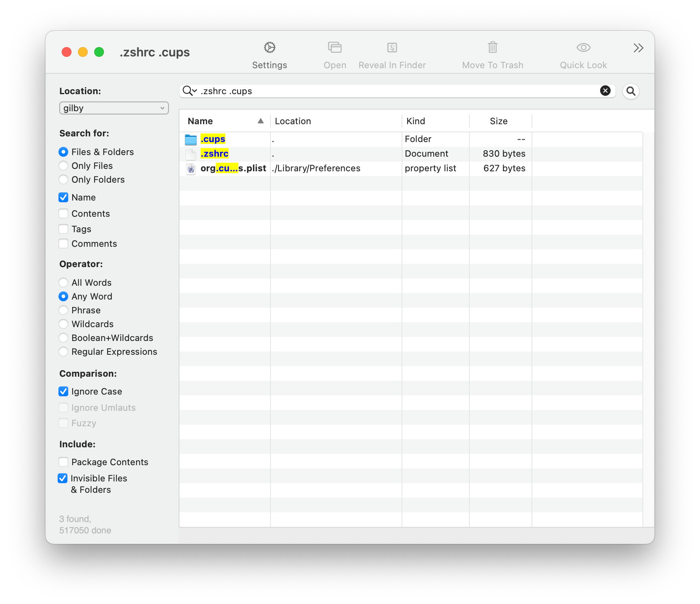This screenshot has height=604, width=700.
Task: Disable the Ignore Case checkbox
Action: [64, 391]
